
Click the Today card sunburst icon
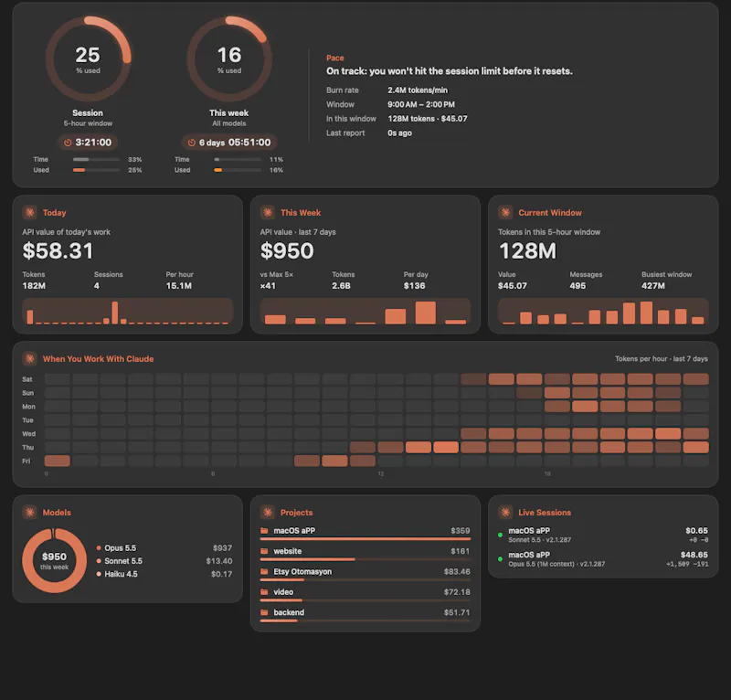(30, 213)
